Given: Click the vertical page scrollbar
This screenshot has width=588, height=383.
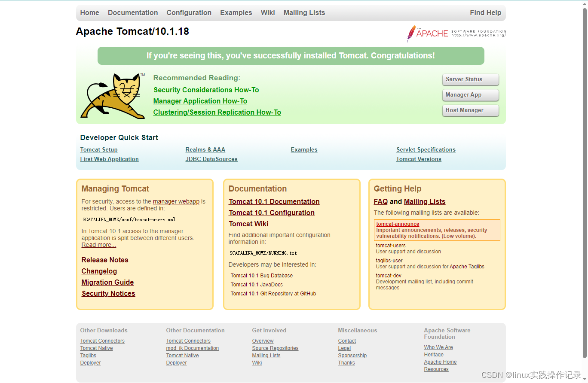Looking at the screenshot, I should (585, 182).
